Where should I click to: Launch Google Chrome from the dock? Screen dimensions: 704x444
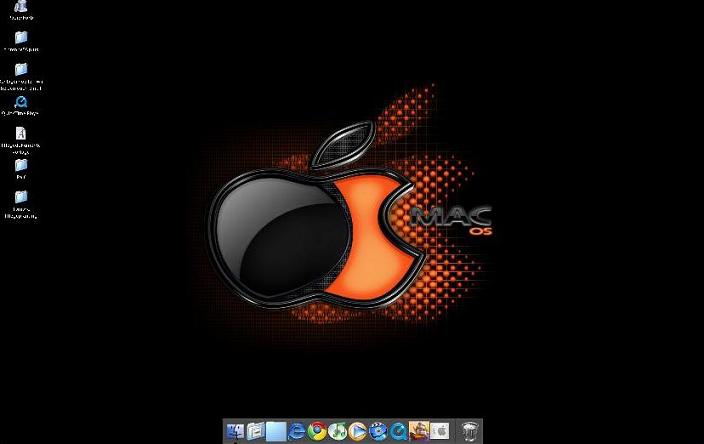(317, 431)
